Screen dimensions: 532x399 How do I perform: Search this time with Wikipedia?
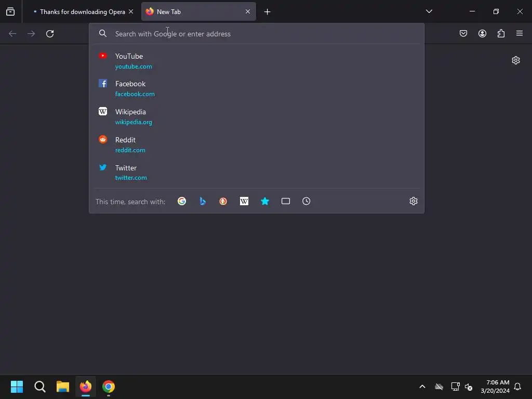click(x=244, y=201)
